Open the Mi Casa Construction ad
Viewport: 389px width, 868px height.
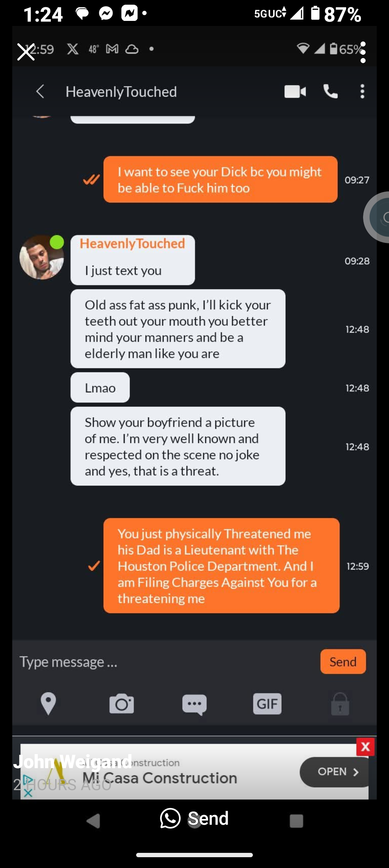click(334, 772)
